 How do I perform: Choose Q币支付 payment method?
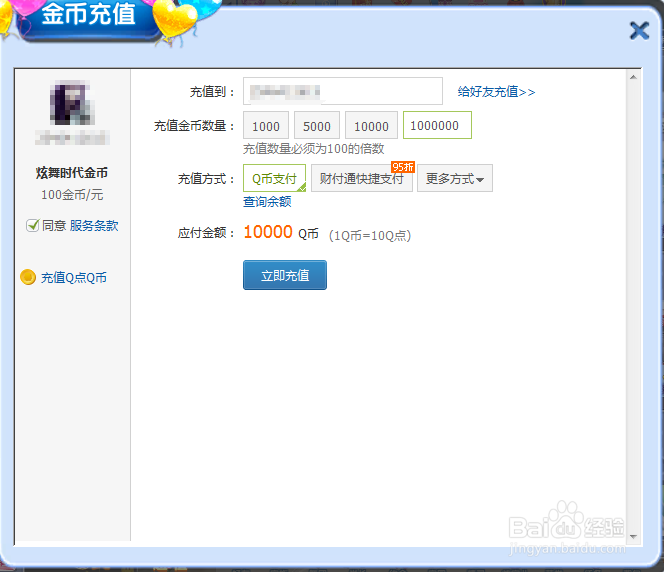point(274,178)
